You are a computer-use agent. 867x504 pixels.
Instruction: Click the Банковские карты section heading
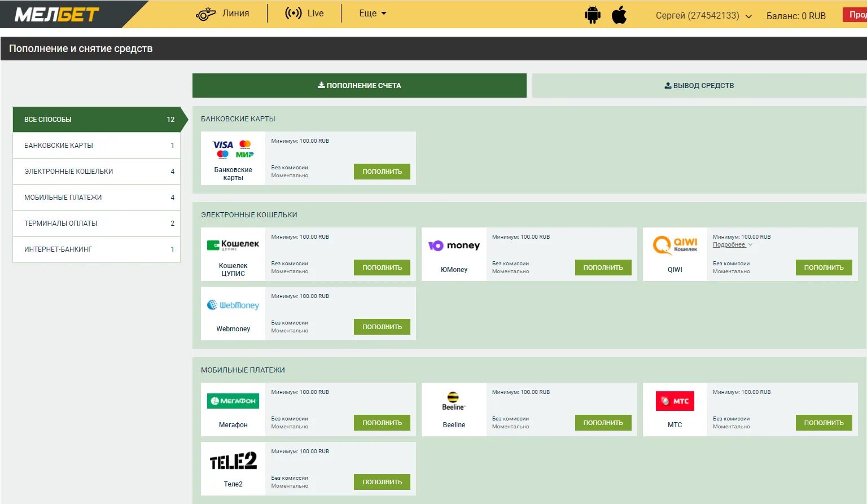(238, 119)
